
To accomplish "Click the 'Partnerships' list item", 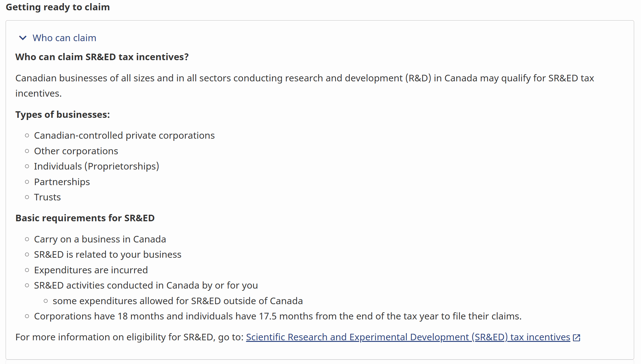I will pyautogui.click(x=62, y=182).
